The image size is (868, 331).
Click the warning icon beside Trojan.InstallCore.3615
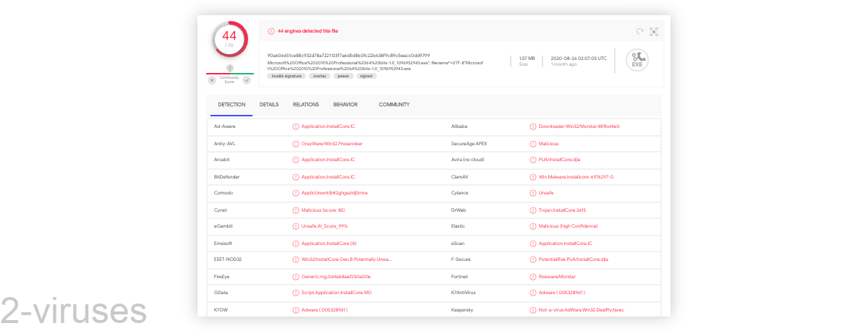533,210
